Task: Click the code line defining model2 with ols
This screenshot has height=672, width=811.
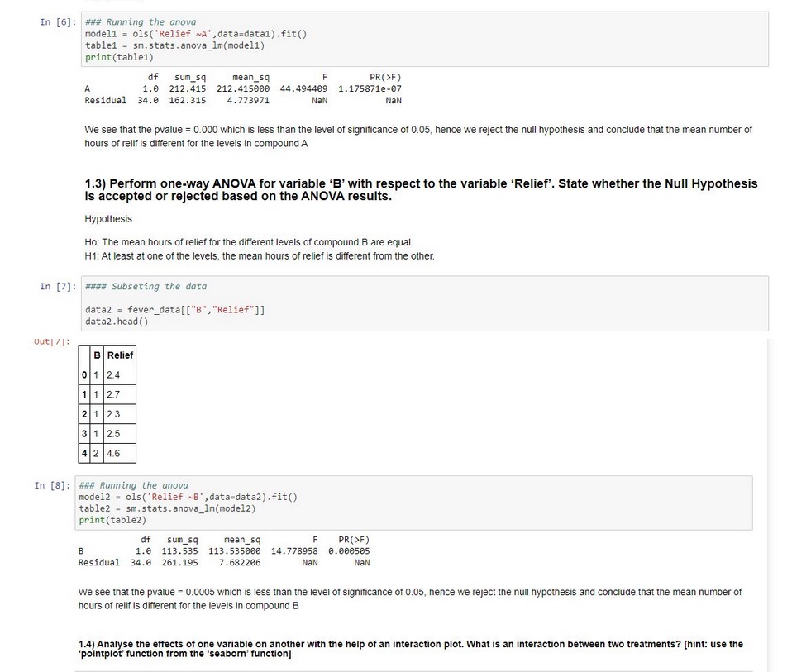Action: point(188,497)
